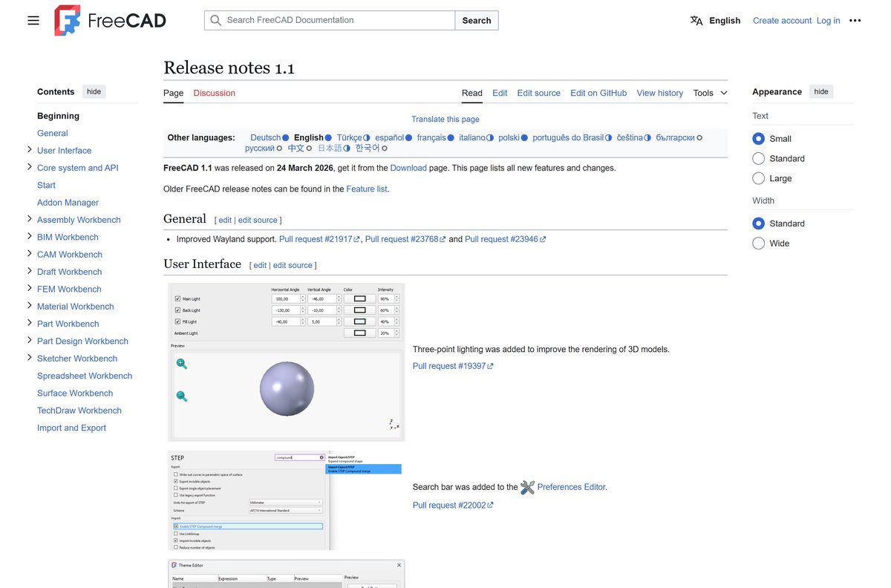Open Pull request #21917 link
Image resolution: width=891 pixels, height=588 pixels.
[319, 239]
